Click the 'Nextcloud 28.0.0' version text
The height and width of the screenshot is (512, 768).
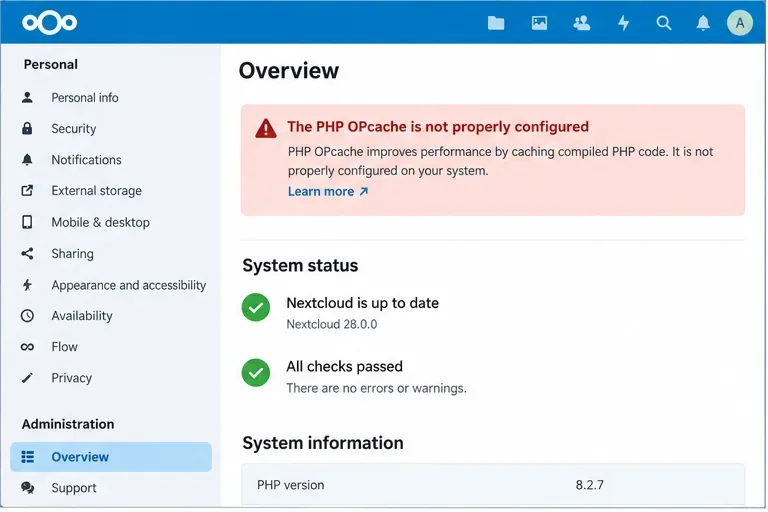coord(332,324)
